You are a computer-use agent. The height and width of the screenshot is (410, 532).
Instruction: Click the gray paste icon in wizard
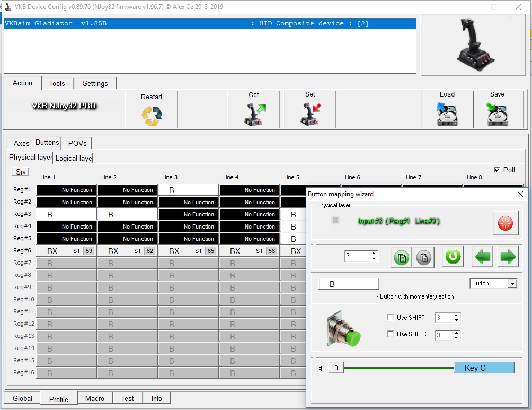click(423, 258)
